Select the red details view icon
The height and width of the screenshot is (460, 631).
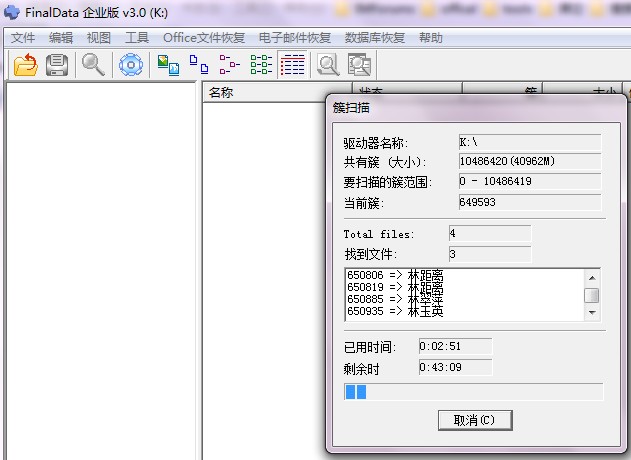(x=293, y=64)
